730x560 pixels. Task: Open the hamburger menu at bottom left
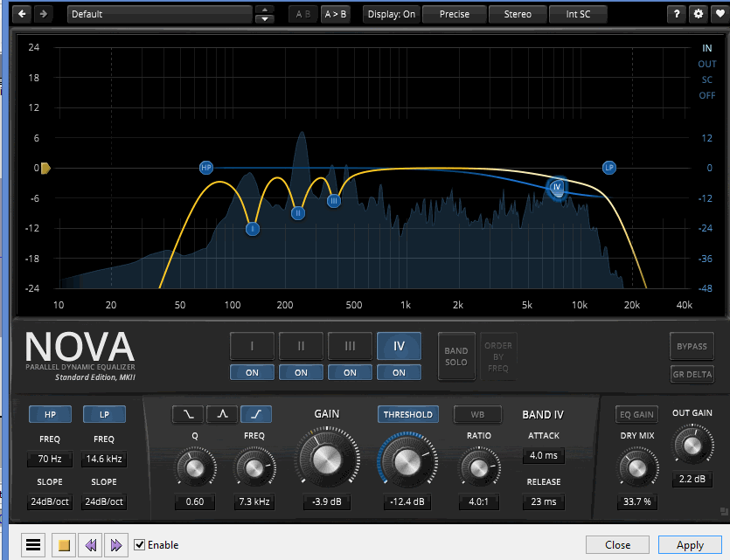33,544
